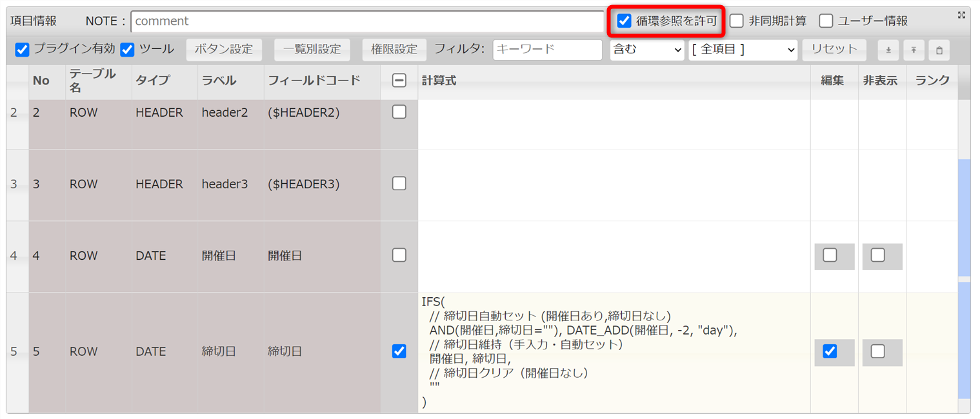The width and height of the screenshot is (980, 419).
Task: Open 一覧別設定 settings
Action: (x=312, y=50)
